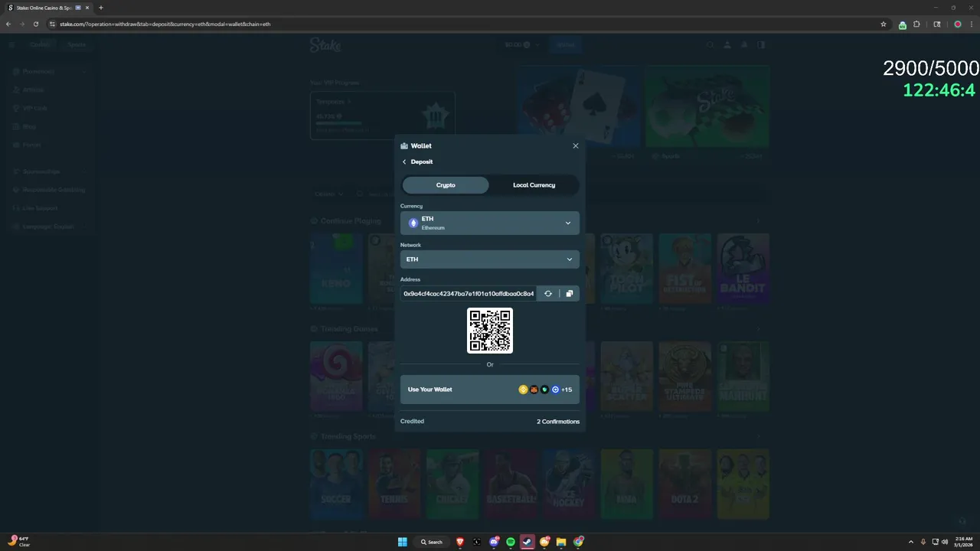Screen dimensions: 980x551
Task: Click the deposit address field
Action: pyautogui.click(x=469, y=293)
